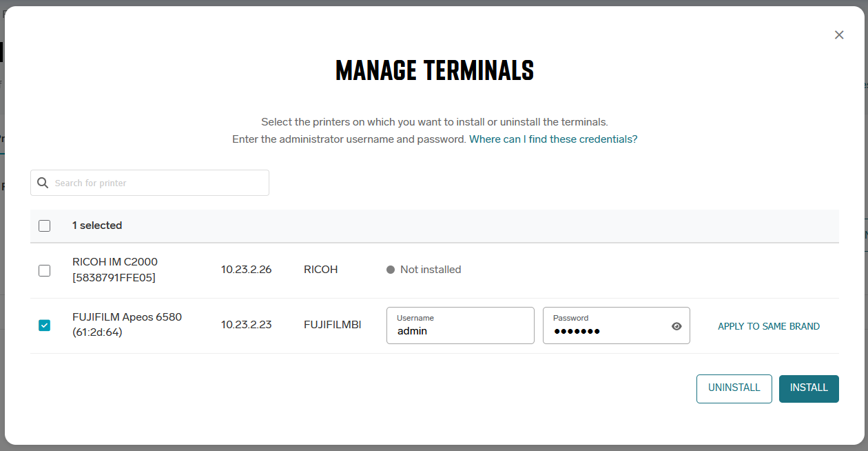Uncheck the FUJIFILM Apeos 6580 checkbox

tap(45, 325)
